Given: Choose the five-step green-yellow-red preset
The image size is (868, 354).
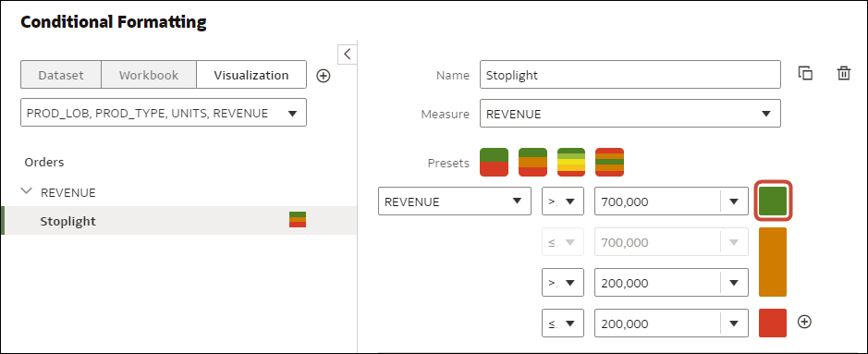Looking at the screenshot, I should coord(571,162).
